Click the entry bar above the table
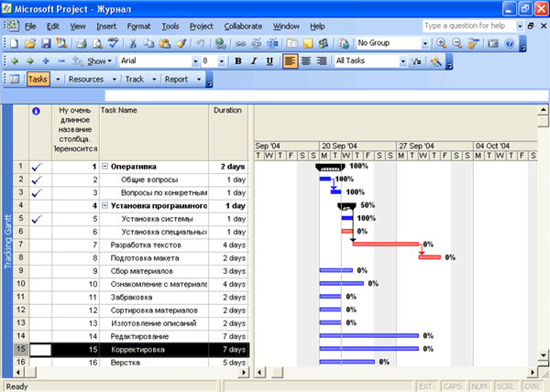This screenshot has height=392, width=550. coord(326,95)
